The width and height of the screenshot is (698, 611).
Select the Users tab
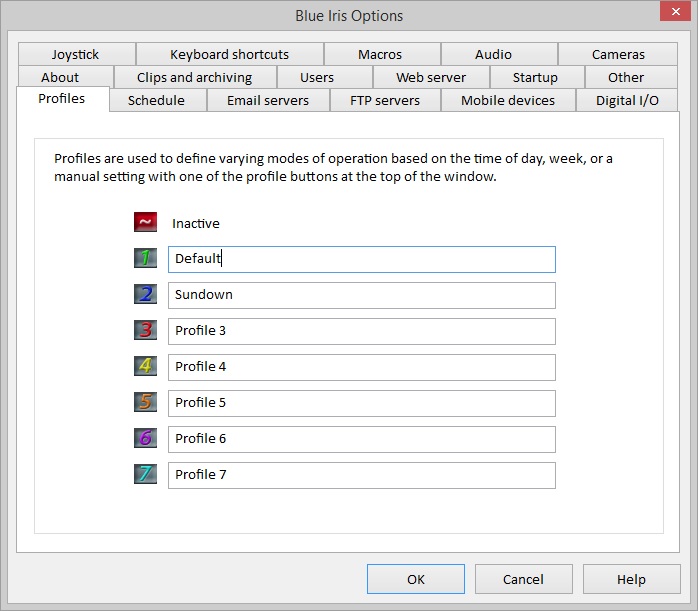(325, 77)
